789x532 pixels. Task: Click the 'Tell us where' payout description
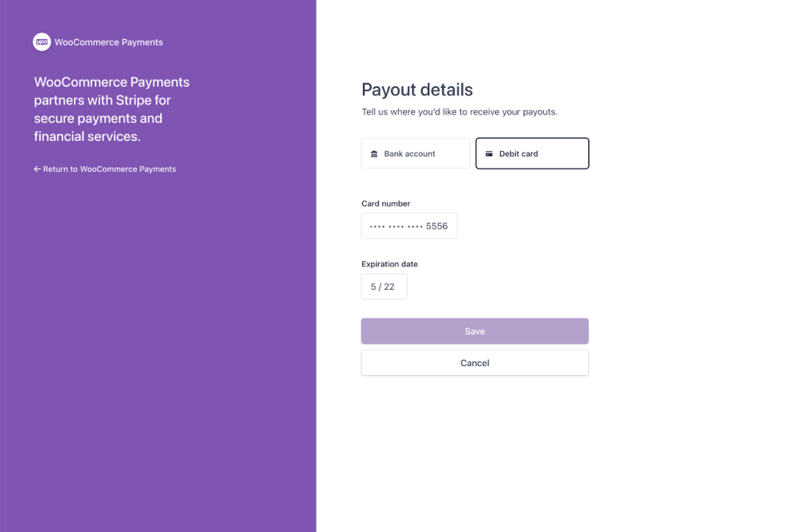(x=459, y=111)
